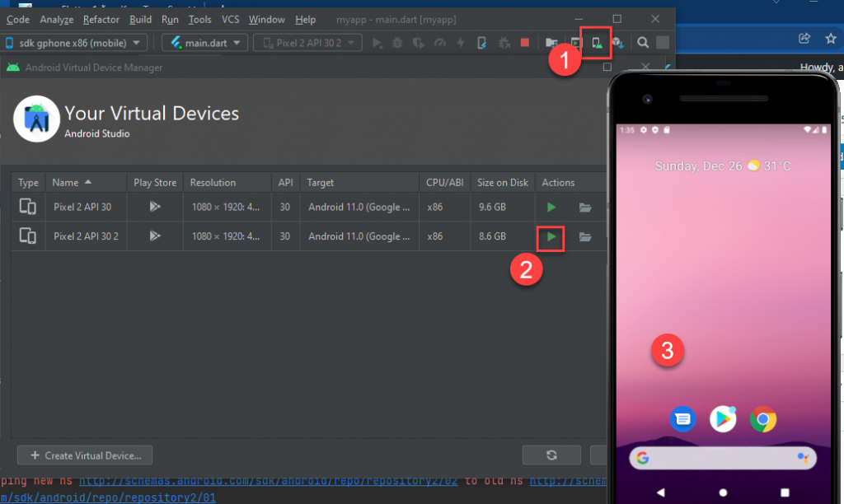Open the SDK Manager
844x504 pixels.
pyautogui.click(x=617, y=42)
